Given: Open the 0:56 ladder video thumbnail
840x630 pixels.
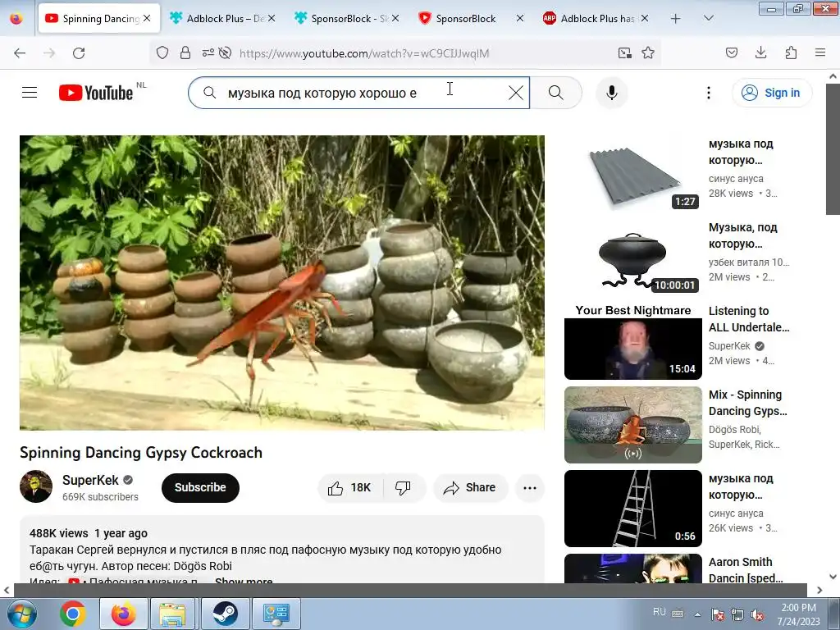Looking at the screenshot, I should coord(632,509).
